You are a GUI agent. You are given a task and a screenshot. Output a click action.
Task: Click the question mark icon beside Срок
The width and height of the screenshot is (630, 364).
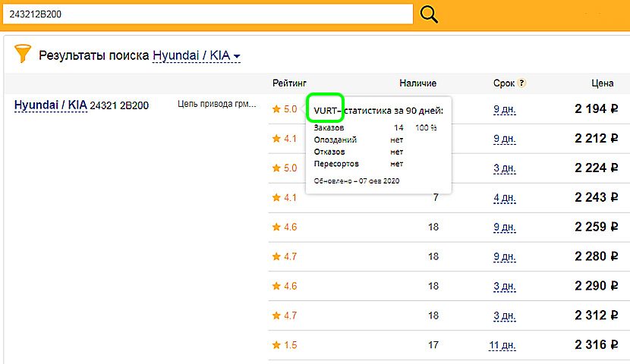point(521,83)
